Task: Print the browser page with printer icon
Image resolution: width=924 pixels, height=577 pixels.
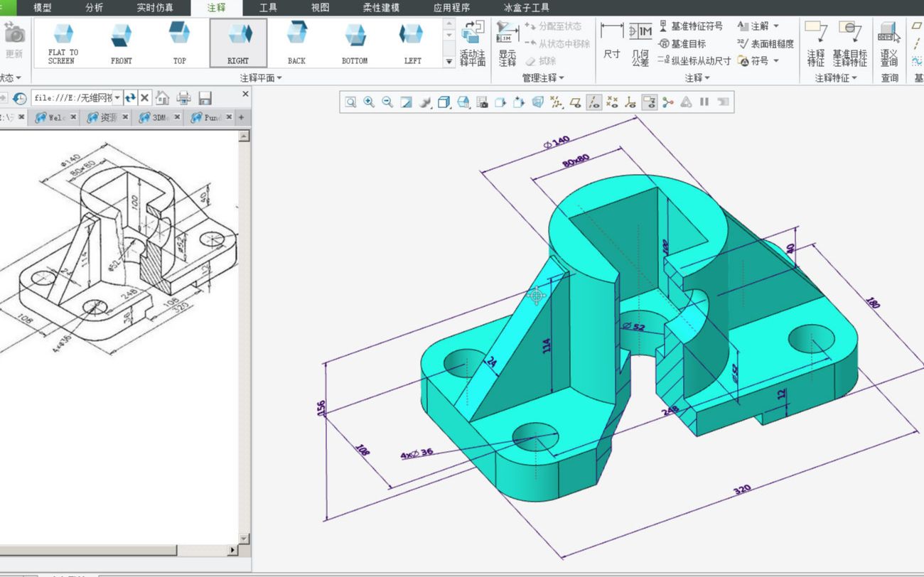Action: coord(184,97)
